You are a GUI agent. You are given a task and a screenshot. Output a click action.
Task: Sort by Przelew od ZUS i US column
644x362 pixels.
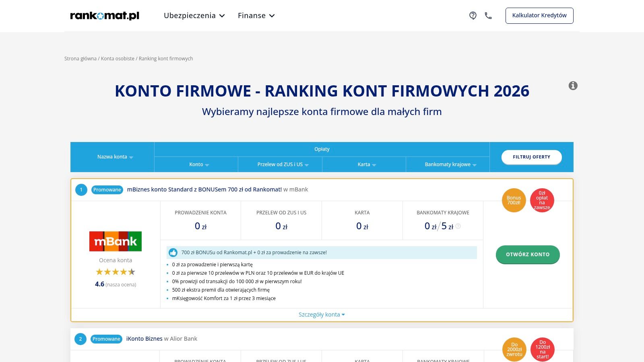click(x=283, y=165)
